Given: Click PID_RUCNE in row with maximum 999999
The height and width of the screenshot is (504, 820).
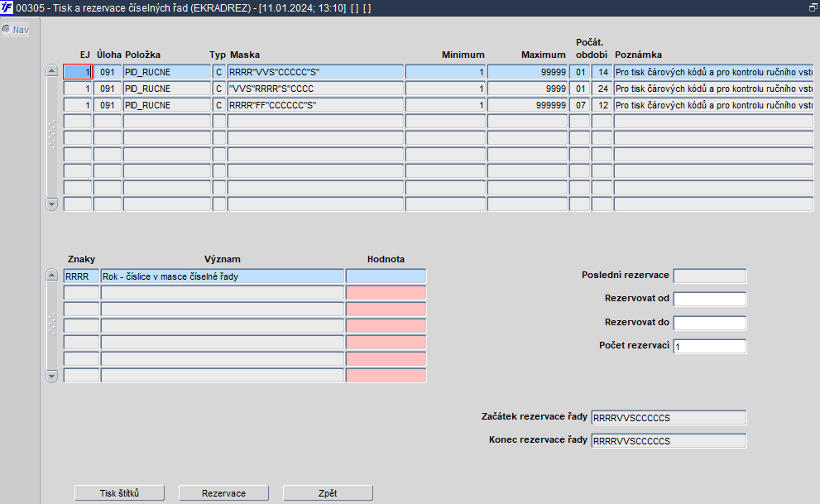Looking at the screenshot, I should click(167, 105).
